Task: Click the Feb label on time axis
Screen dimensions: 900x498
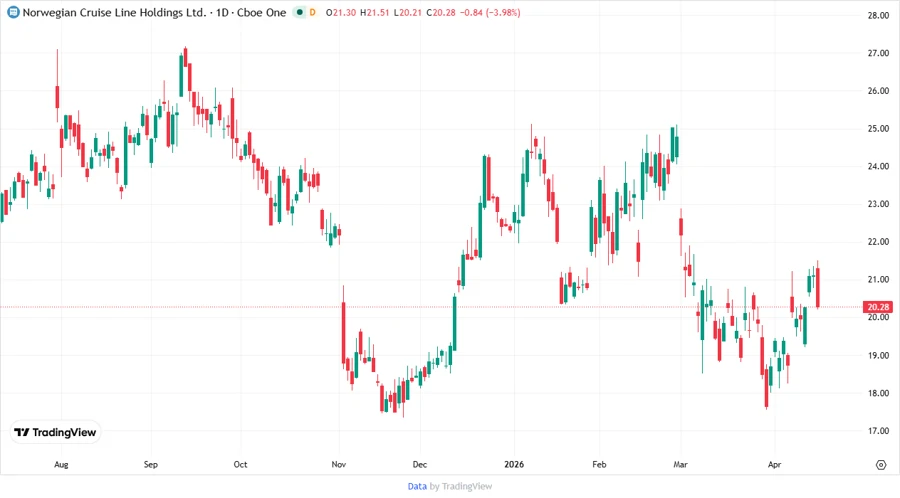Action: [x=599, y=464]
